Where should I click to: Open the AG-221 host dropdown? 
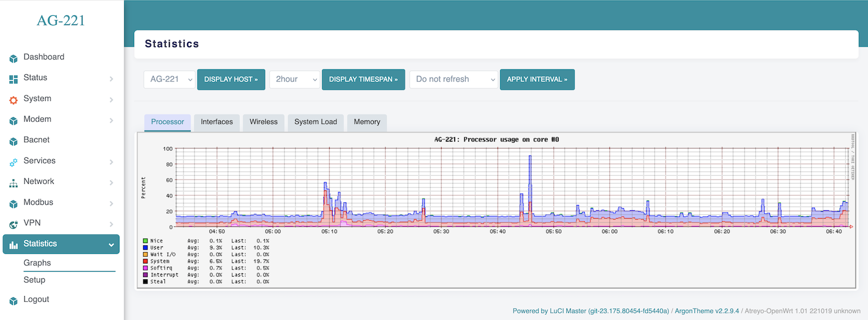coord(169,79)
